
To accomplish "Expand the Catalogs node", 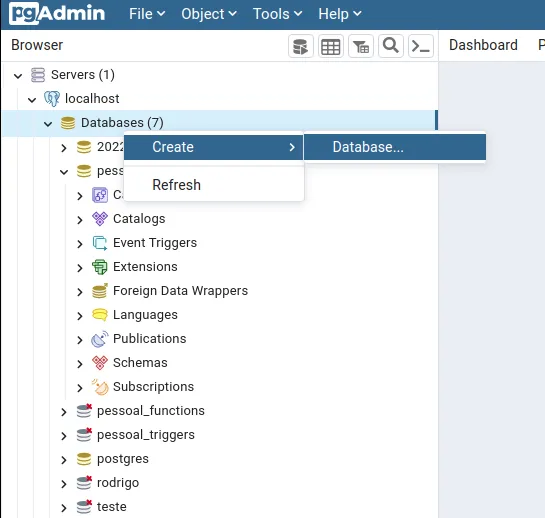I will tap(80, 220).
